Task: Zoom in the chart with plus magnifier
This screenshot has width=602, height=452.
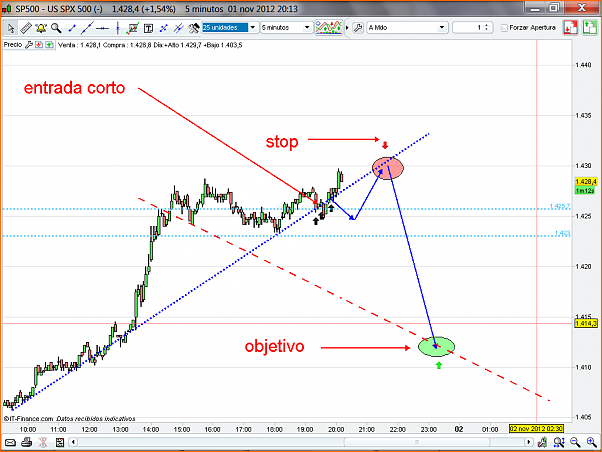Action: [592, 442]
